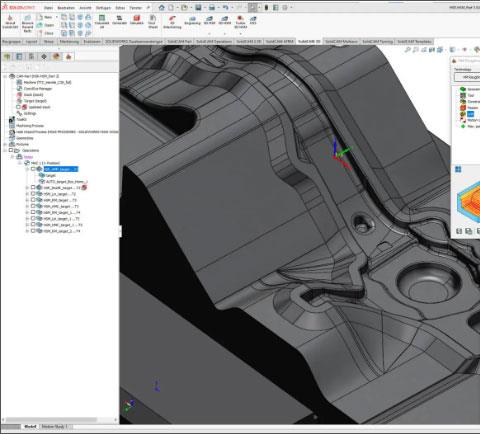Image resolution: width=480 pixels, height=434 pixels.
Task: Tick the Updated stock checkbox
Action: tap(19, 107)
